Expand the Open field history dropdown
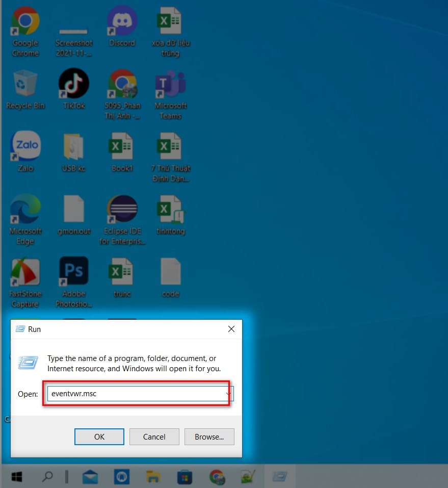The image size is (448, 488). point(229,394)
